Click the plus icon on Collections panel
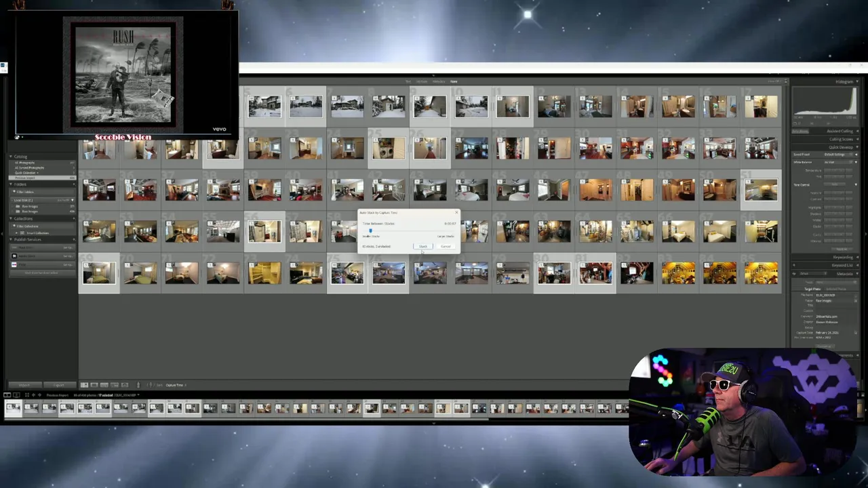 tap(74, 218)
